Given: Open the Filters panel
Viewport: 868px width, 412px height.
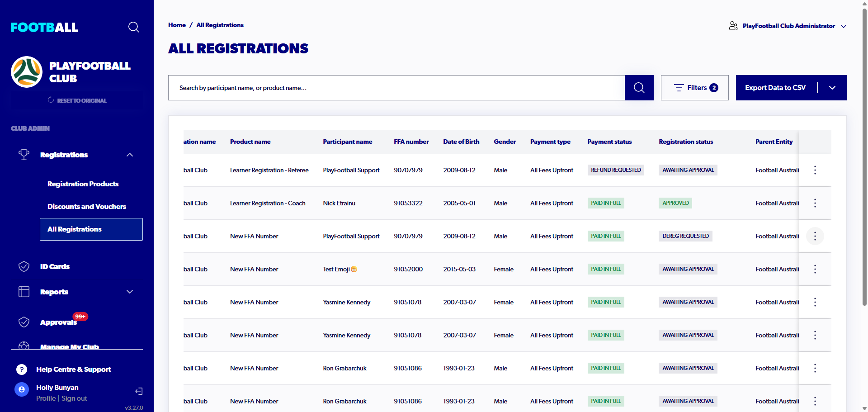Looking at the screenshot, I should [x=694, y=88].
